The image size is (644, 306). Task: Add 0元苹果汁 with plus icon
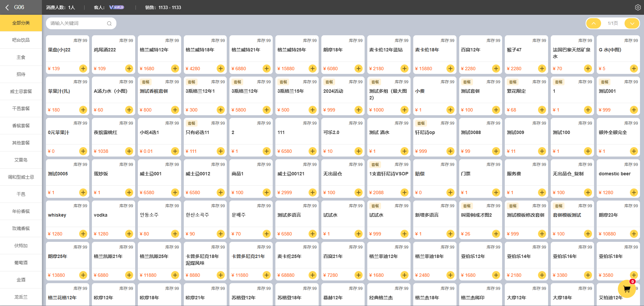coord(83,151)
